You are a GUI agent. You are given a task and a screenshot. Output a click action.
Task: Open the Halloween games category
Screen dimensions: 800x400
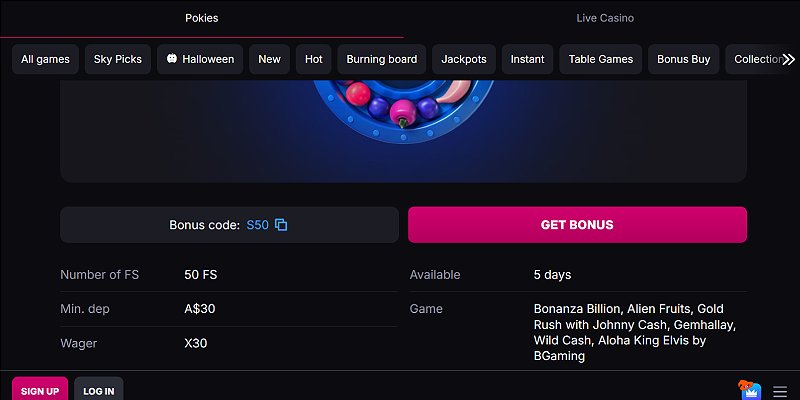[x=200, y=59]
